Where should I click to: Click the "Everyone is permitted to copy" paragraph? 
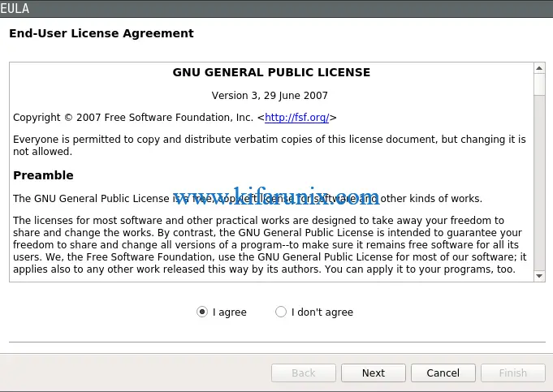pos(270,145)
